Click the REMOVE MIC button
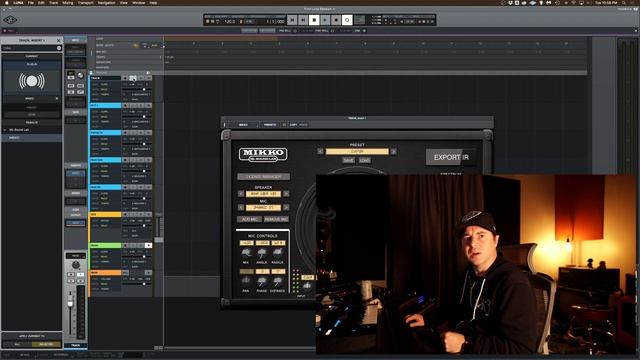Screen dimensions: 640x360 tap(276, 219)
